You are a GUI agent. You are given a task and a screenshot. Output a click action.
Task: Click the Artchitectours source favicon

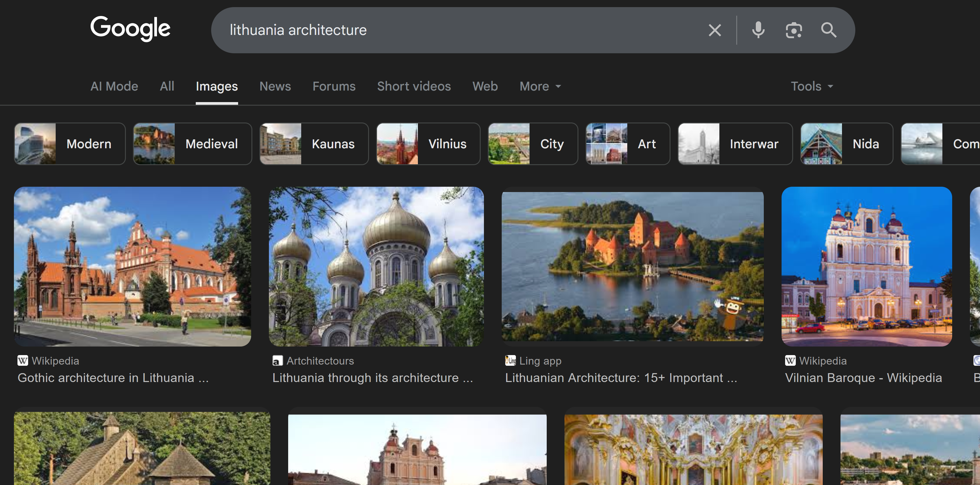coord(277,360)
